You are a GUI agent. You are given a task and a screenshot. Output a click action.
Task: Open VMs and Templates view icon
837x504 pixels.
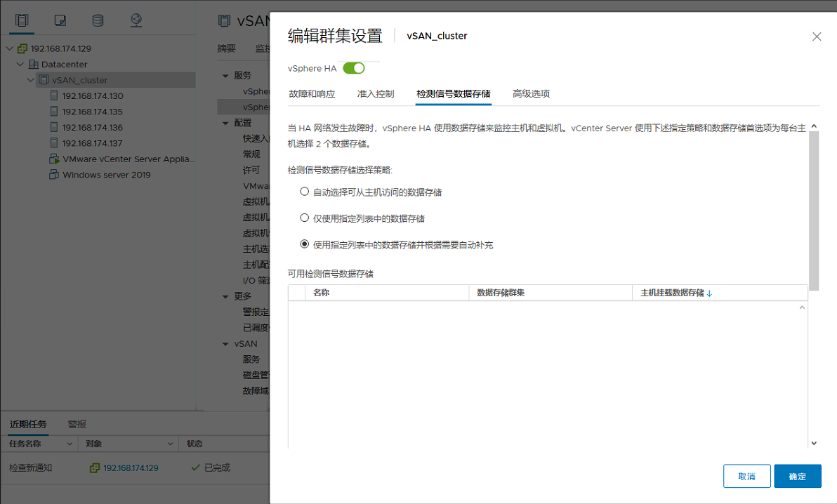coord(60,20)
